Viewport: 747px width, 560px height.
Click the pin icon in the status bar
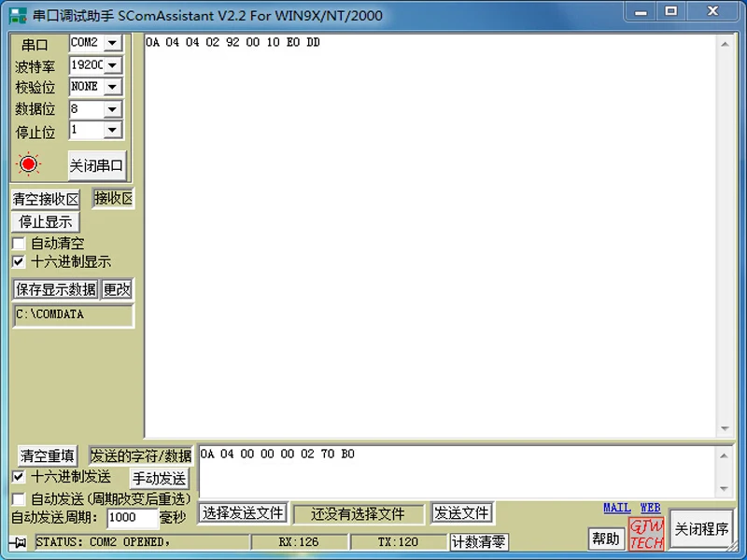(x=18, y=542)
